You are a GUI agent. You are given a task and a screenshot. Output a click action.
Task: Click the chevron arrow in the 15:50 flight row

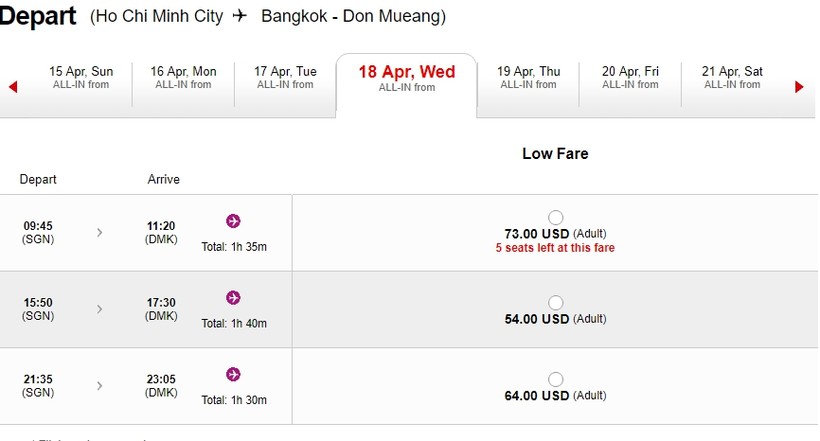(x=99, y=309)
